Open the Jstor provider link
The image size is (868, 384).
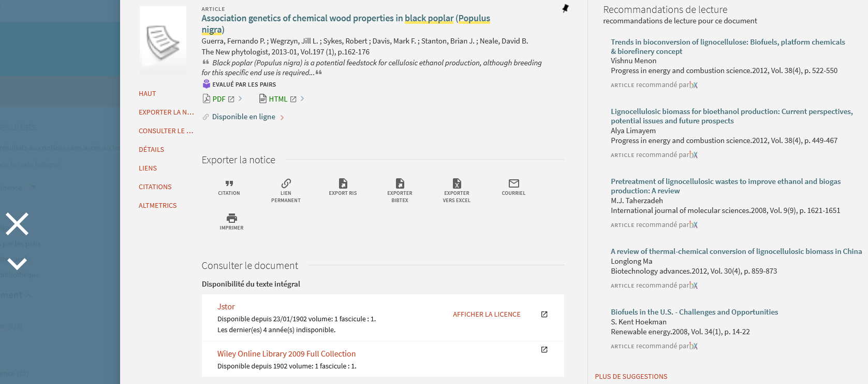coord(226,307)
